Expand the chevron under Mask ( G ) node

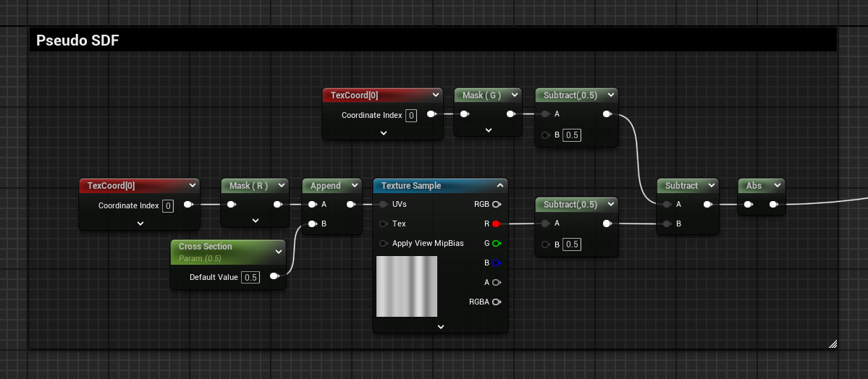(488, 130)
